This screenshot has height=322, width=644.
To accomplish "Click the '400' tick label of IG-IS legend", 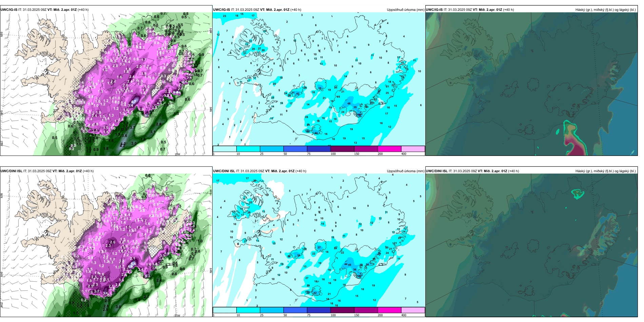I will click(404, 154).
